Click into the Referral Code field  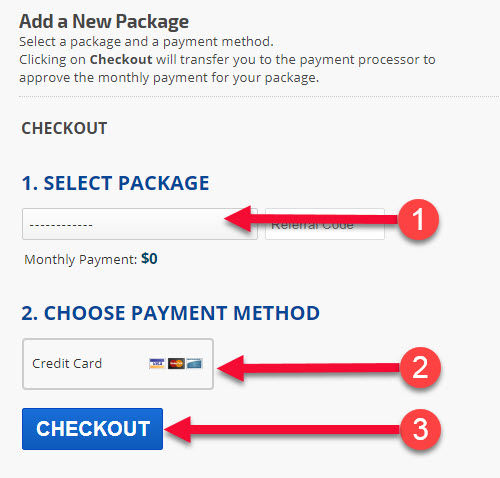(x=325, y=224)
